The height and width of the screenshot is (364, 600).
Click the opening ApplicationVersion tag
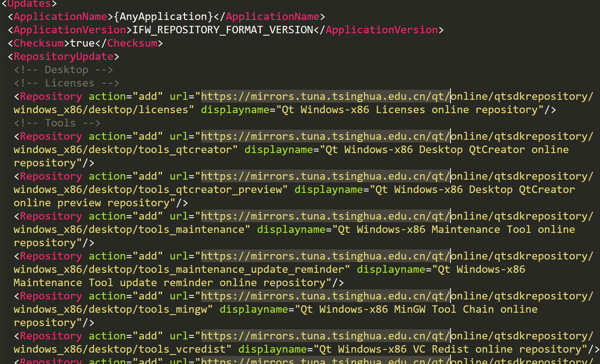point(70,30)
